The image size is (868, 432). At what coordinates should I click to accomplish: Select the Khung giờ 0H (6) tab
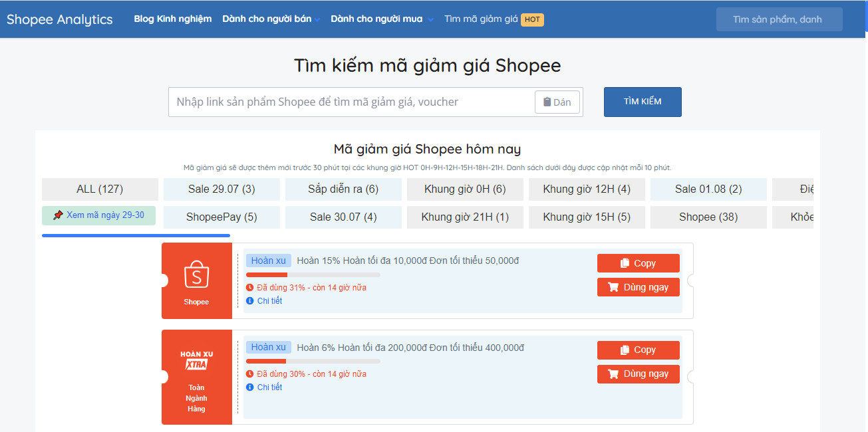(465, 189)
